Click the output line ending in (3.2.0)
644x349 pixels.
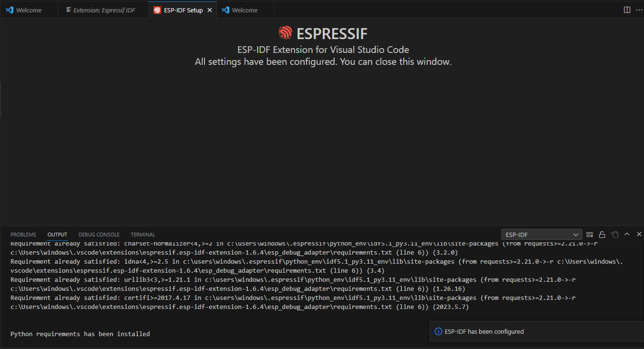(234, 252)
